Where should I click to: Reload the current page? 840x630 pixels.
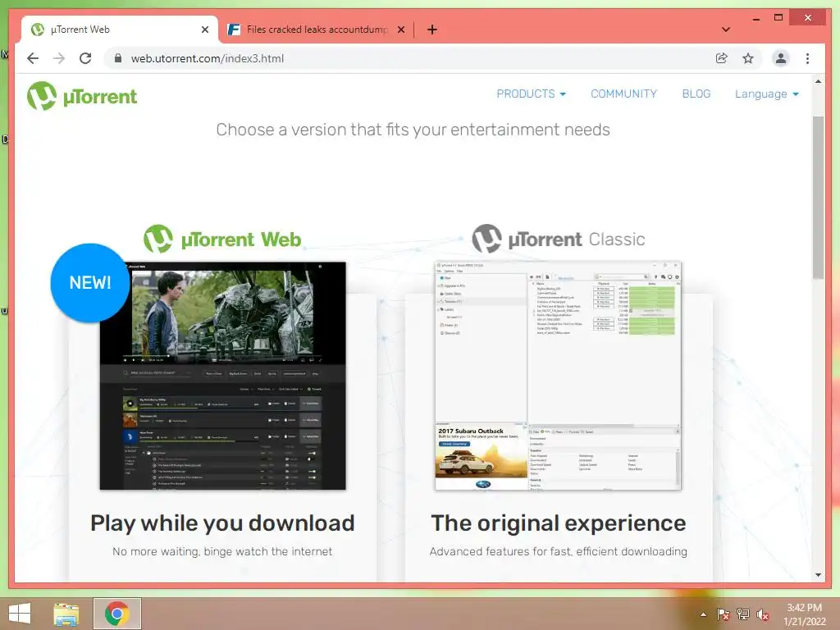tap(85, 58)
